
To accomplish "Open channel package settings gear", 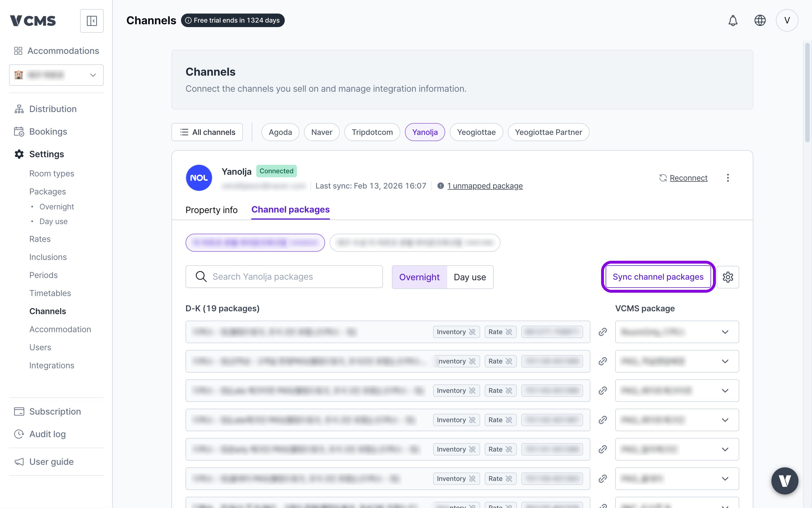I will click(728, 277).
